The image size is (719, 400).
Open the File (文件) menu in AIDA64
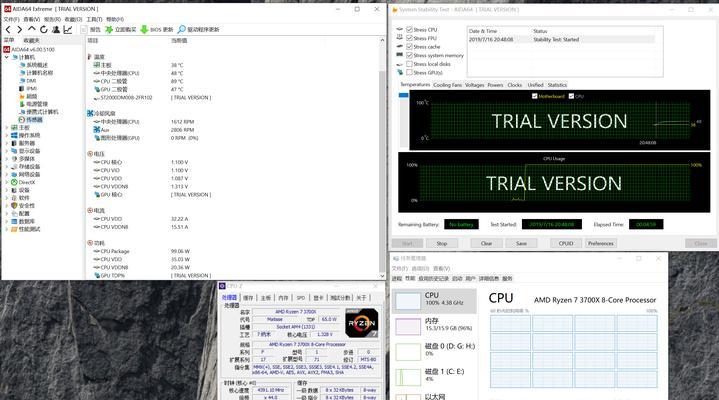[11, 19]
